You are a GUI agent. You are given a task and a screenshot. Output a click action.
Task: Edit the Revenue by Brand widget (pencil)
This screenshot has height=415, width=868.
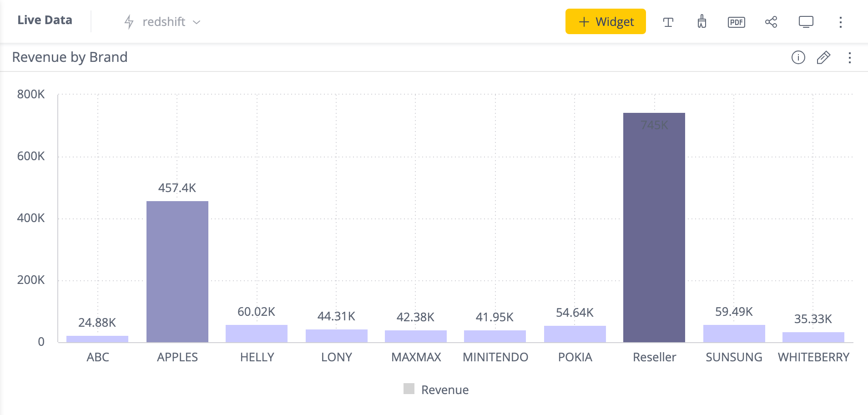(823, 57)
